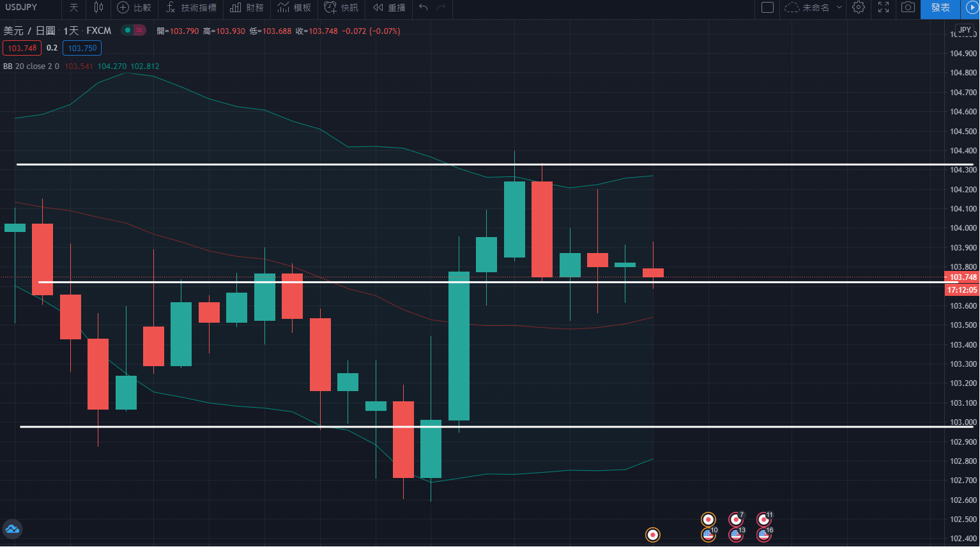Toggle the market status indicator pill
The image size is (980, 547).
point(134,30)
